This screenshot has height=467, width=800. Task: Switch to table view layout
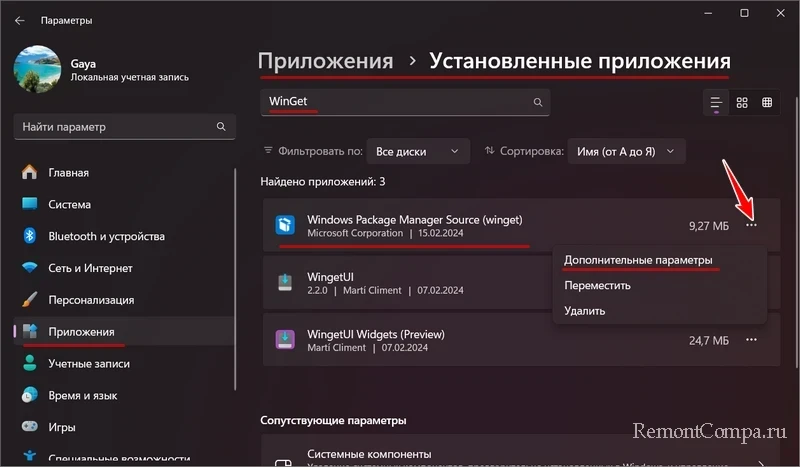click(767, 103)
